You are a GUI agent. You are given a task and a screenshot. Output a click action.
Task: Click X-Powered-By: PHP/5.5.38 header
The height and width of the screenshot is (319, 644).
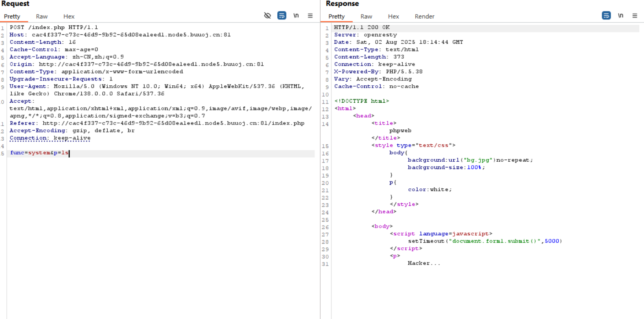click(378, 72)
